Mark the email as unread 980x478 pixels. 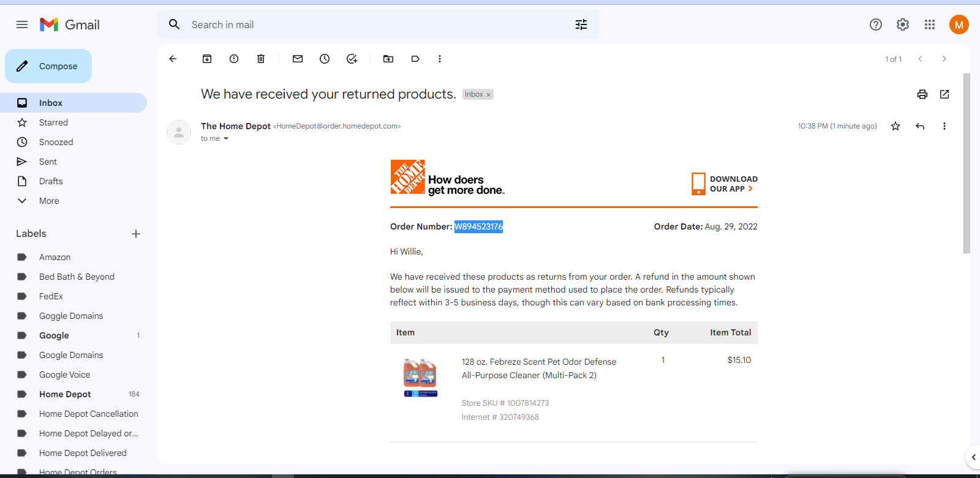click(x=298, y=59)
